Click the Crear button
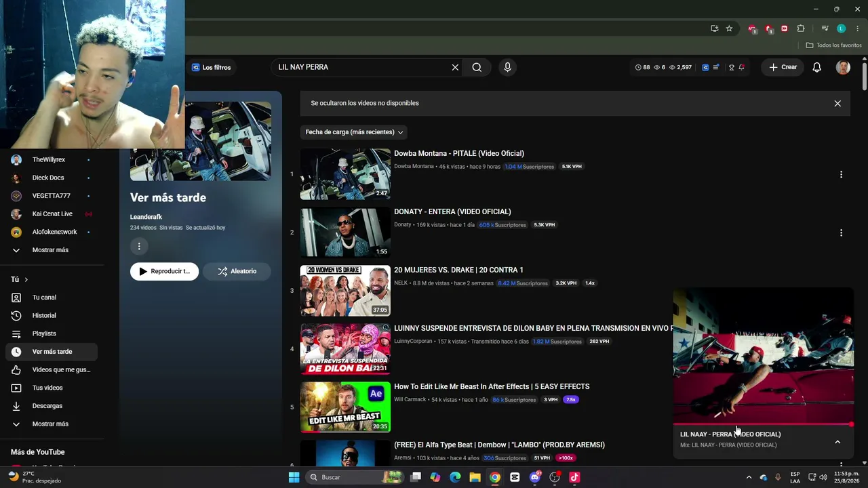Screen dimensions: 868x488 click(x=783, y=67)
